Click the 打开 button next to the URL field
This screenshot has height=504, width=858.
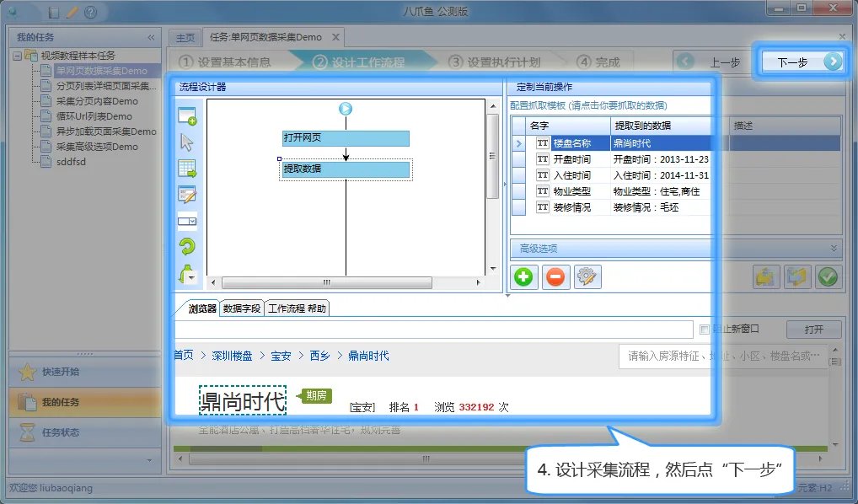pos(813,329)
